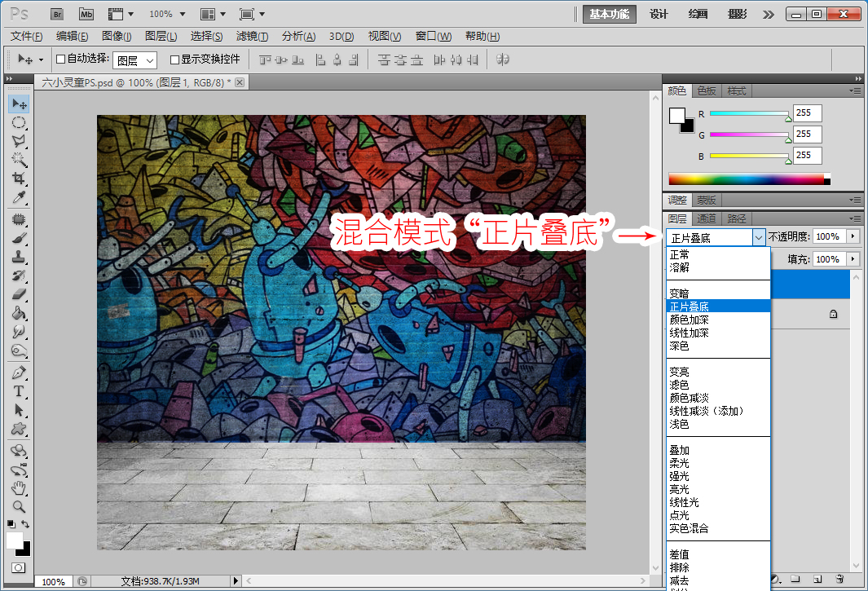Open the 窗口(W) menu
This screenshot has width=868, height=591.
click(x=434, y=37)
